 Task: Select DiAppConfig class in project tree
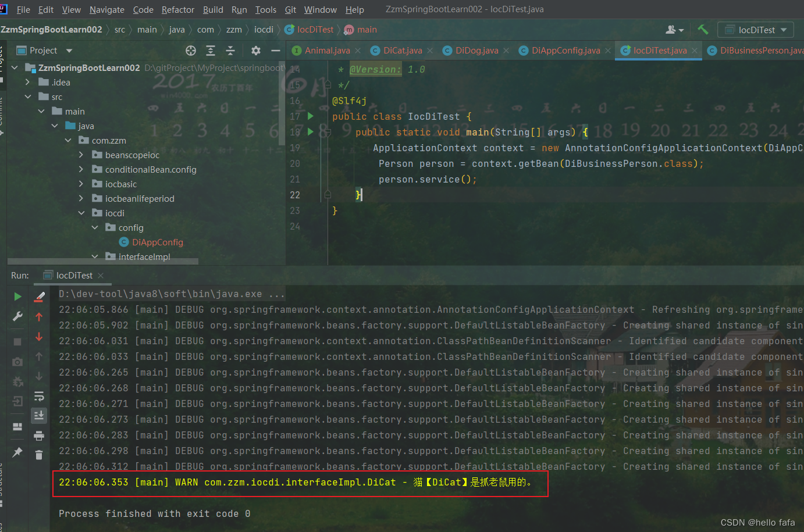[x=157, y=242]
